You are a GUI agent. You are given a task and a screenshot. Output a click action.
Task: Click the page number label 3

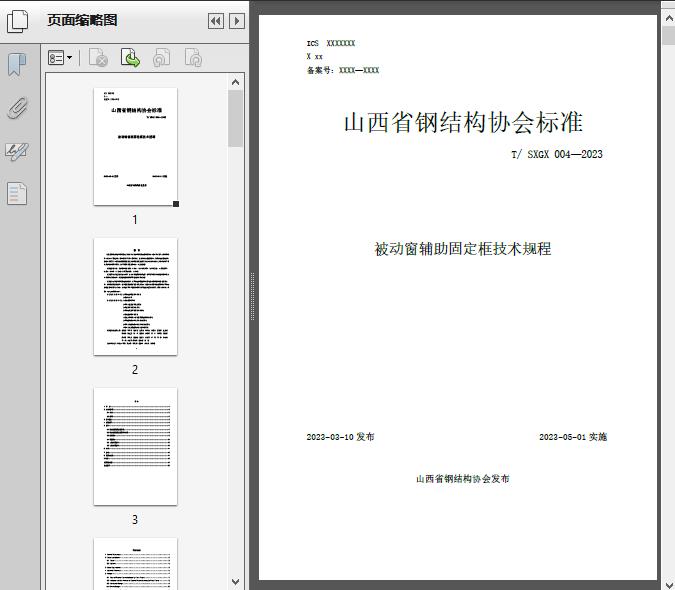[x=135, y=520]
